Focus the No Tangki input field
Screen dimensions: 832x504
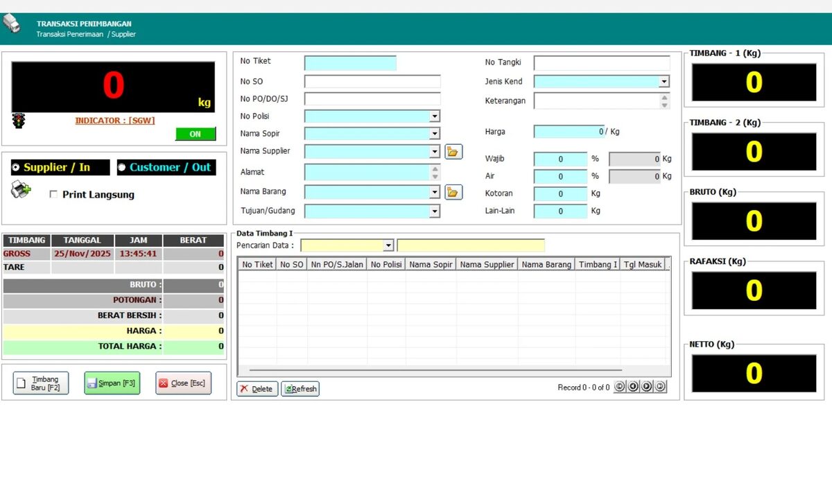point(602,63)
